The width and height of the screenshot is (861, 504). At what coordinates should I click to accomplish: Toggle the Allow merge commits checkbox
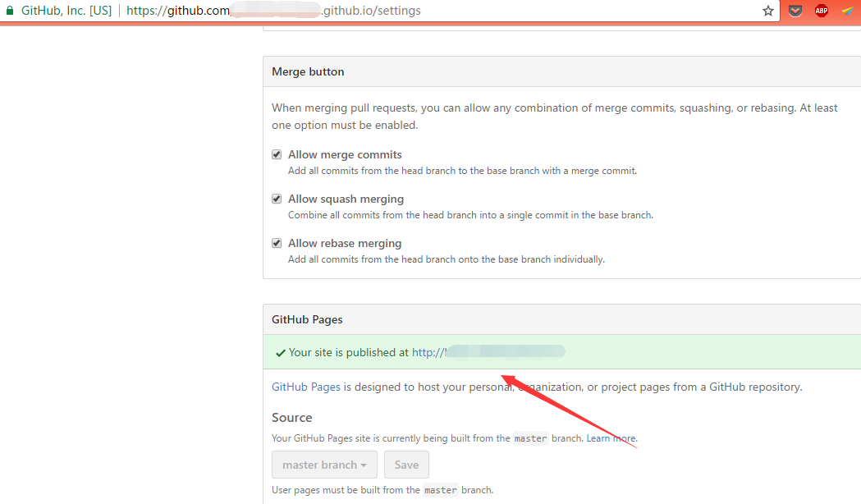click(277, 154)
